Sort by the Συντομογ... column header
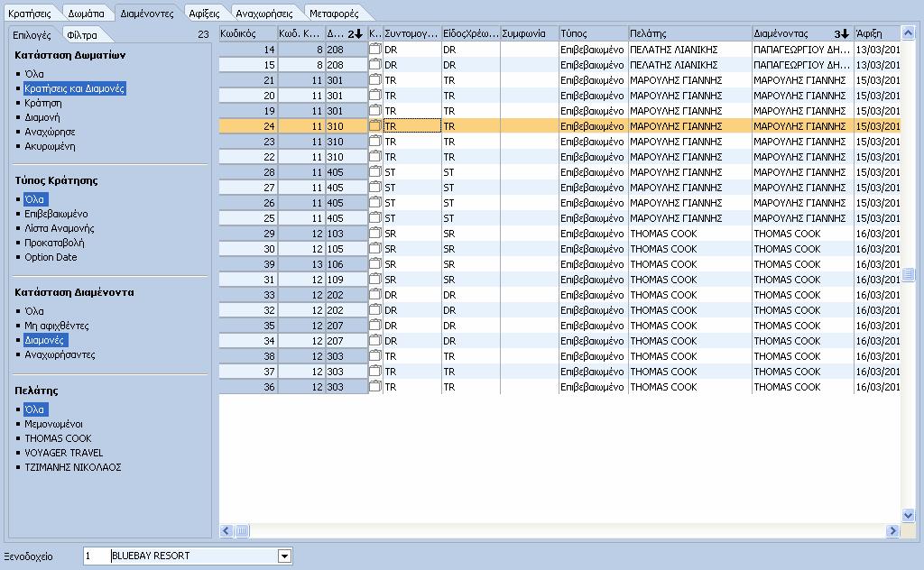 pos(411,33)
